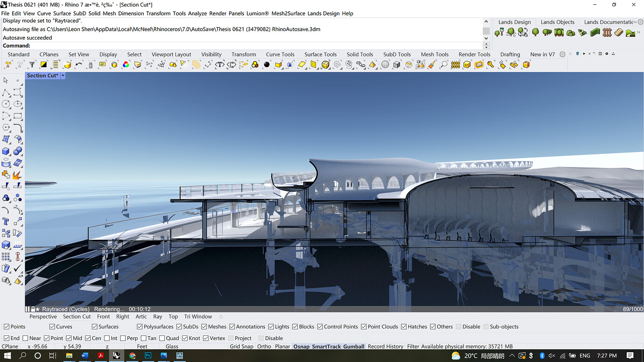Open the Render menu

217,14
